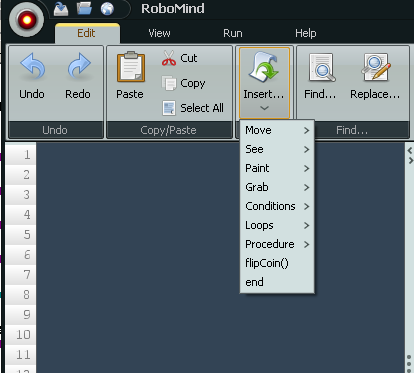Cut the selected text

[180, 58]
